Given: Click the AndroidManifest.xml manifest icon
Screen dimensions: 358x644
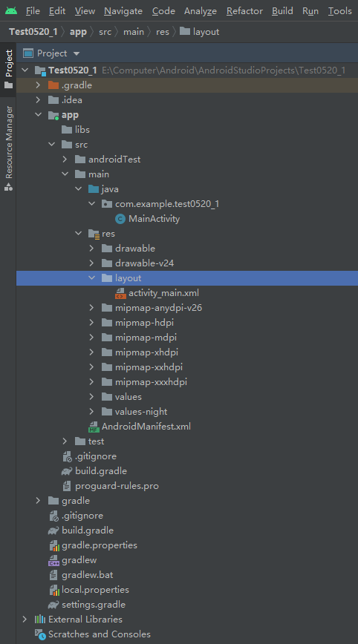Looking at the screenshot, I should (x=94, y=427).
